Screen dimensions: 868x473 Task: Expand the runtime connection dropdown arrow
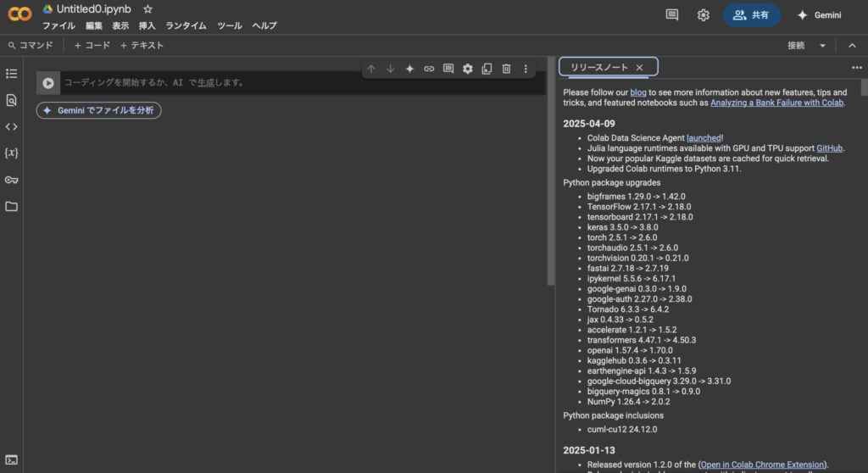coord(822,46)
